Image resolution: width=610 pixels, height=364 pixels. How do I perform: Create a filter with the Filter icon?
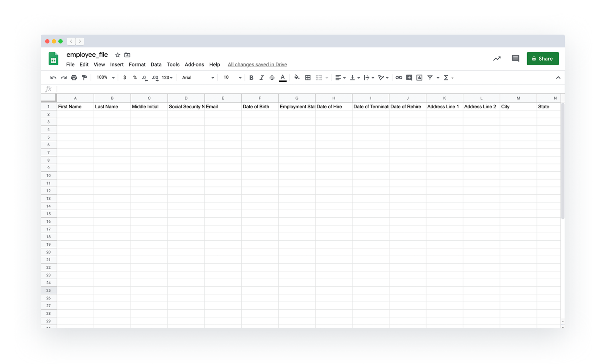pyautogui.click(x=430, y=77)
